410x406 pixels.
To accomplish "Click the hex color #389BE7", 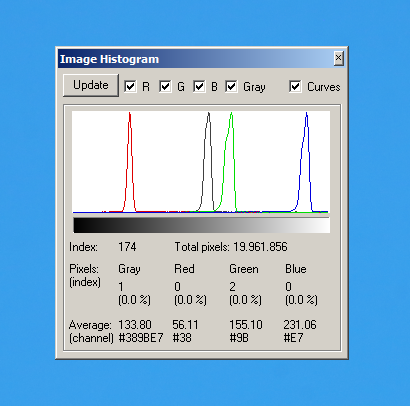I will pos(141,338).
